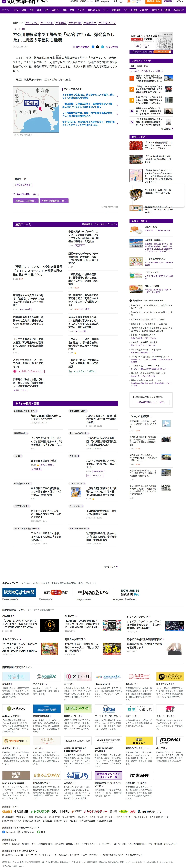Open the 巨人プレミアム section chevron
The height and width of the screenshot is (868, 186).
(84, 483)
